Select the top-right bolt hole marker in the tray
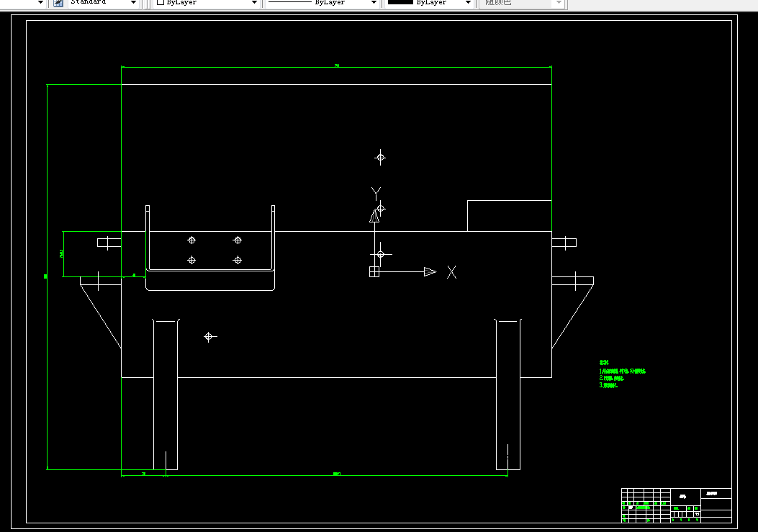The height and width of the screenshot is (532, 758). (238, 240)
